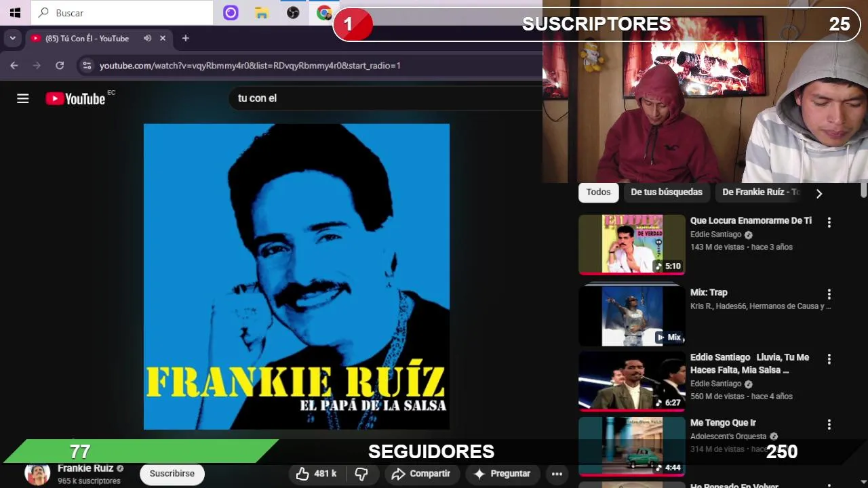
Task: Select the De tus búsquedas chip
Action: (x=667, y=192)
